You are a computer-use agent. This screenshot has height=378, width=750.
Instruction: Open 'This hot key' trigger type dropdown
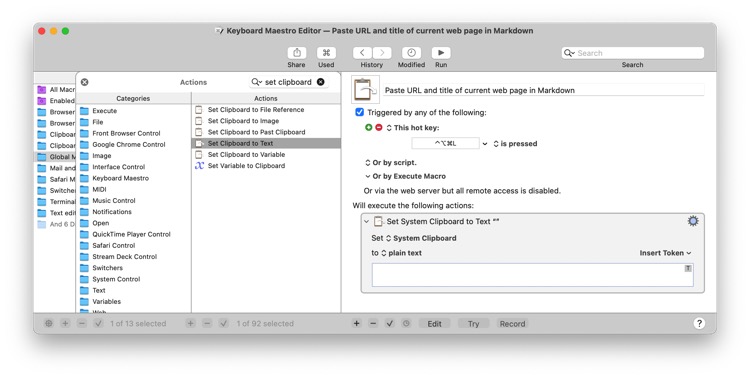[413, 128]
